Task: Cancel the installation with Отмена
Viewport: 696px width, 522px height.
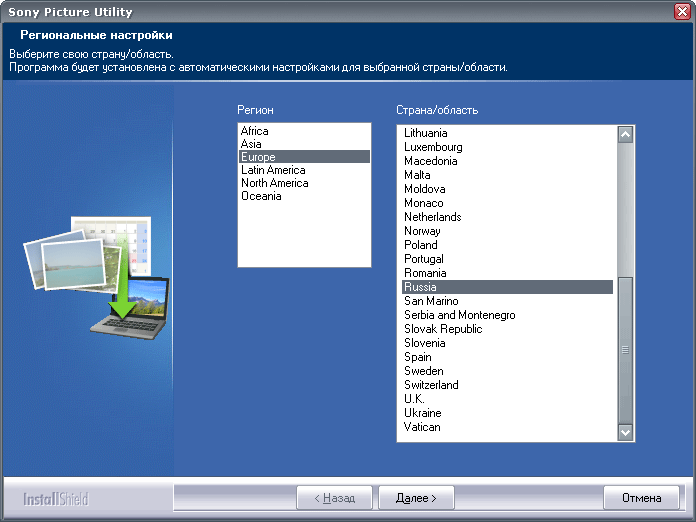Action: pyautogui.click(x=641, y=498)
